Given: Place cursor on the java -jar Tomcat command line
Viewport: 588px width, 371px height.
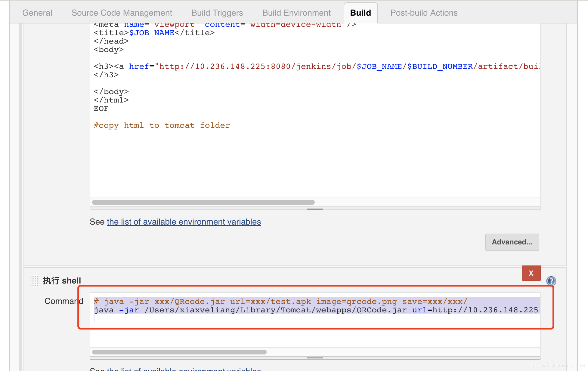Looking at the screenshot, I should pos(271,310).
